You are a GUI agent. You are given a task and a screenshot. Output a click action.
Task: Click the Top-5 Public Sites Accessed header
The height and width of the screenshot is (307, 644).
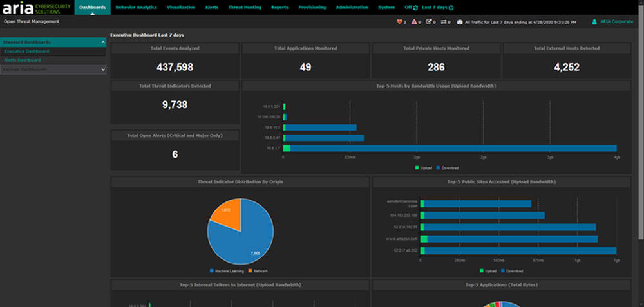coord(502,181)
